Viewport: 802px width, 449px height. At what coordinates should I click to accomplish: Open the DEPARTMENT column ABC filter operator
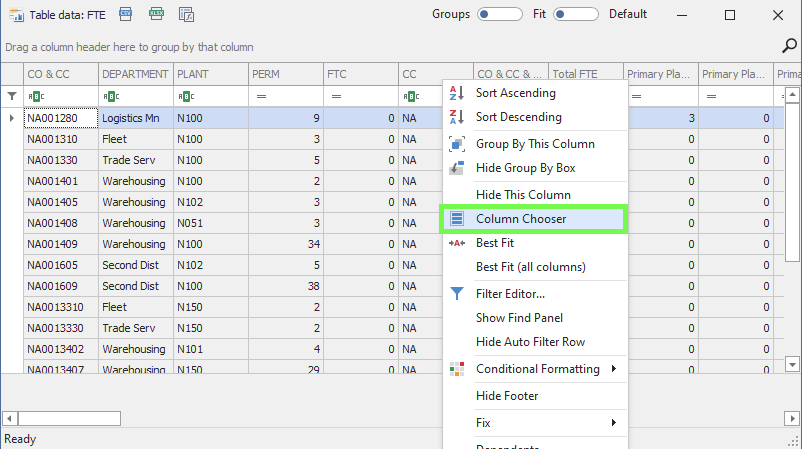pyautogui.click(x=110, y=96)
